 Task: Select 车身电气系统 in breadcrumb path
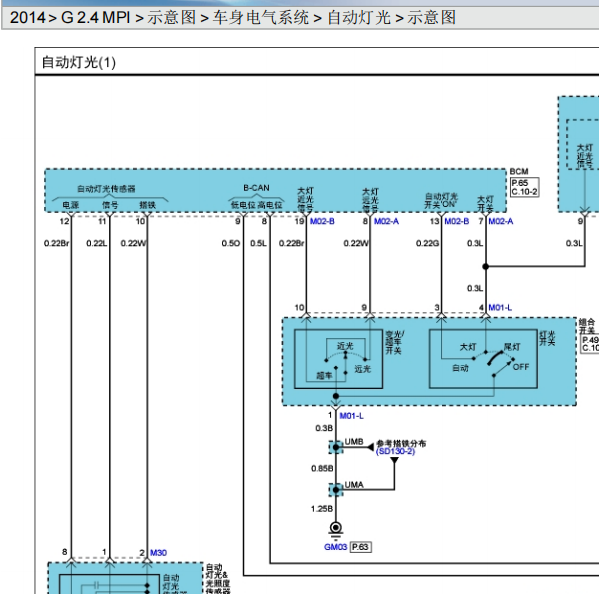261,18
